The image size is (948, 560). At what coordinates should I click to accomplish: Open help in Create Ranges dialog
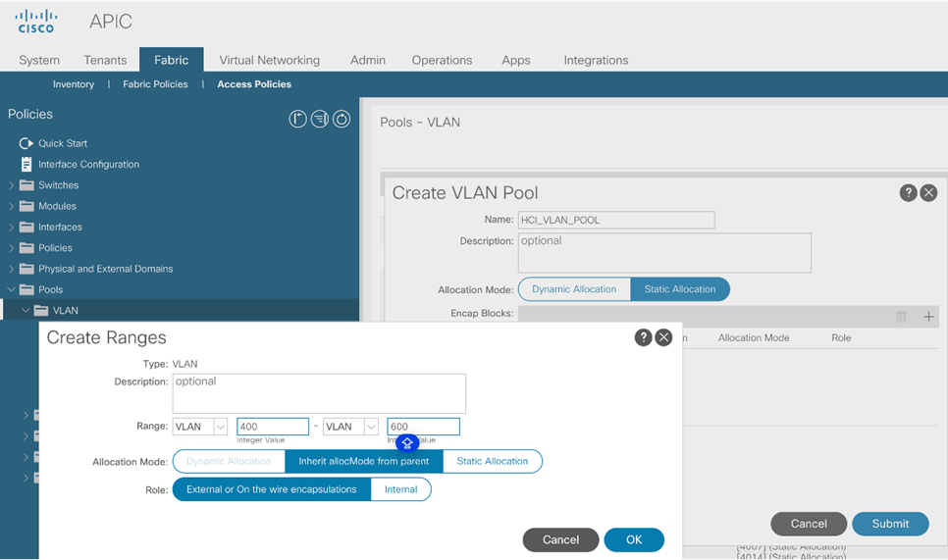point(644,337)
